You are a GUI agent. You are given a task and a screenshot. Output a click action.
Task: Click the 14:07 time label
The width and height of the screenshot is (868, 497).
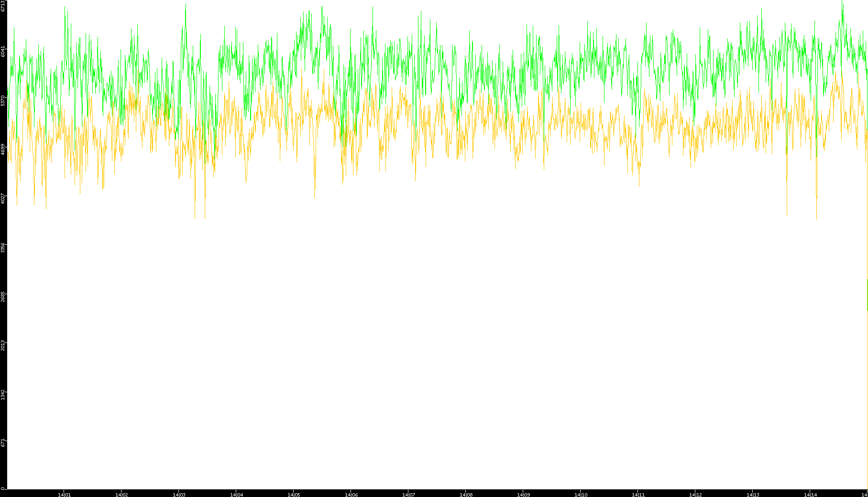pos(409,495)
